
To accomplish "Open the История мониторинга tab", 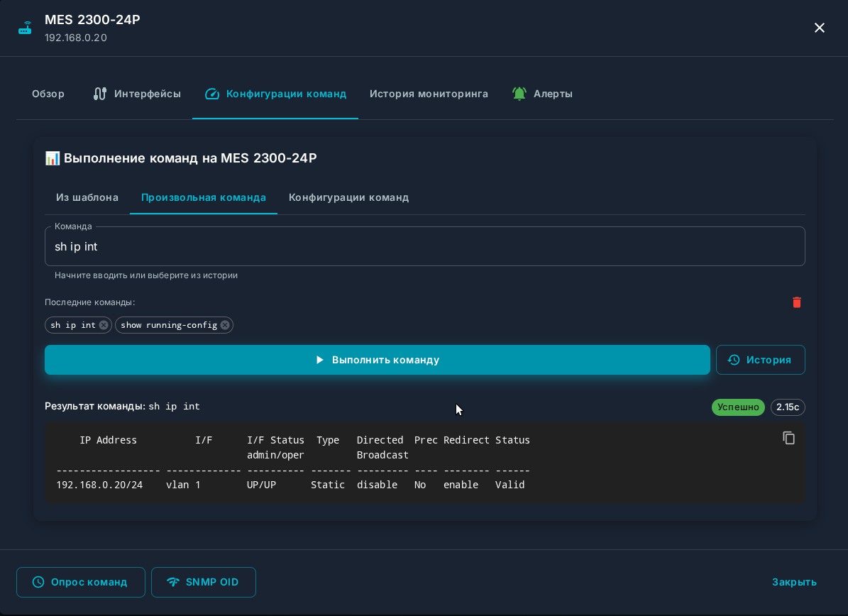I will point(429,94).
